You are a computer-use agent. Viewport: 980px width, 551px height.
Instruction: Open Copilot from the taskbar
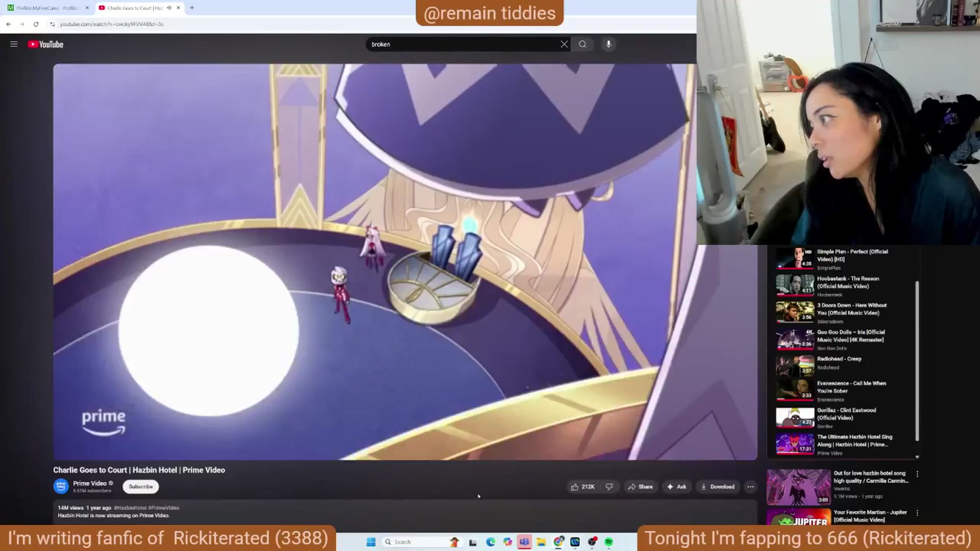tap(507, 542)
